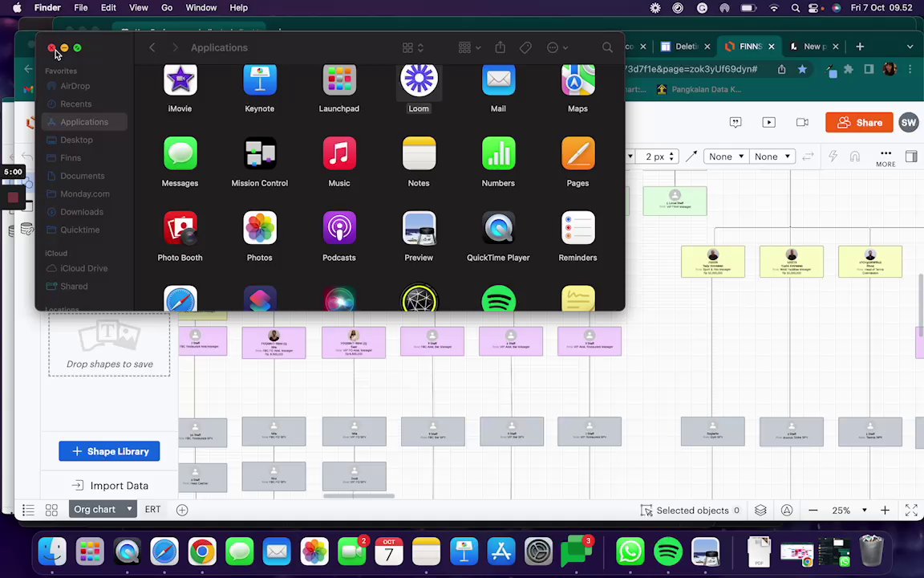
Task: Open second None line endpoint dropdown
Action: pos(772,157)
